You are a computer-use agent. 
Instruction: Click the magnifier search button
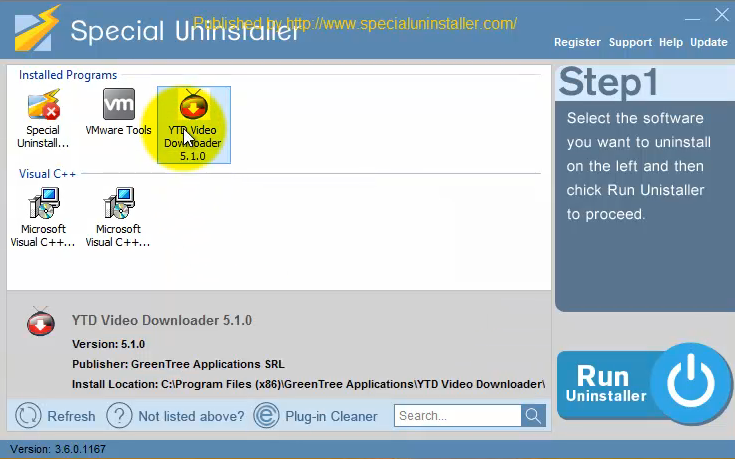(x=533, y=415)
